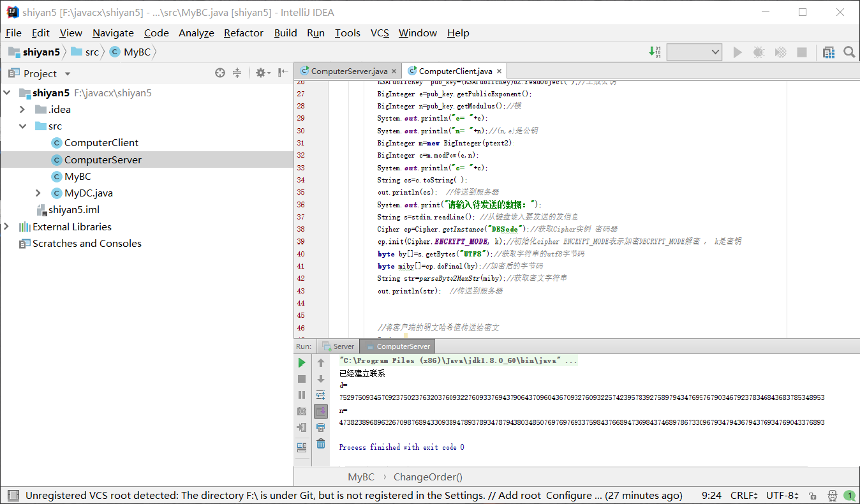Click ChangeOrder() in editor breadcrumb

428,477
